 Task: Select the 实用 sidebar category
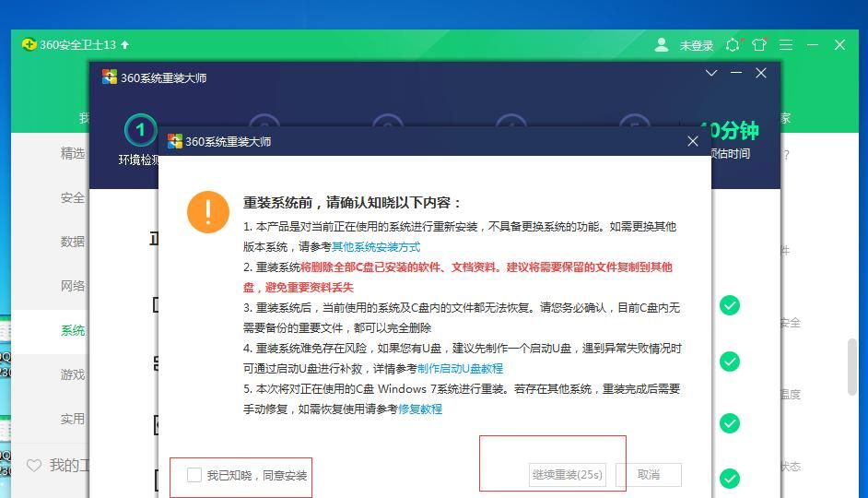click(x=73, y=419)
